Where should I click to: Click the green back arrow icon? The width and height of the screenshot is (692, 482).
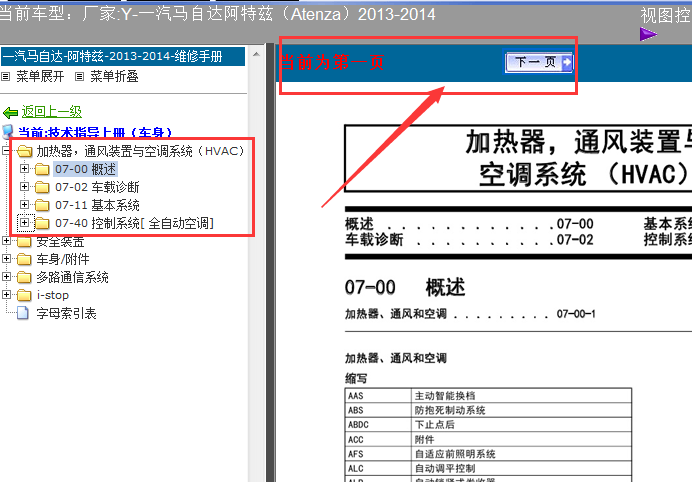[x=10, y=113]
